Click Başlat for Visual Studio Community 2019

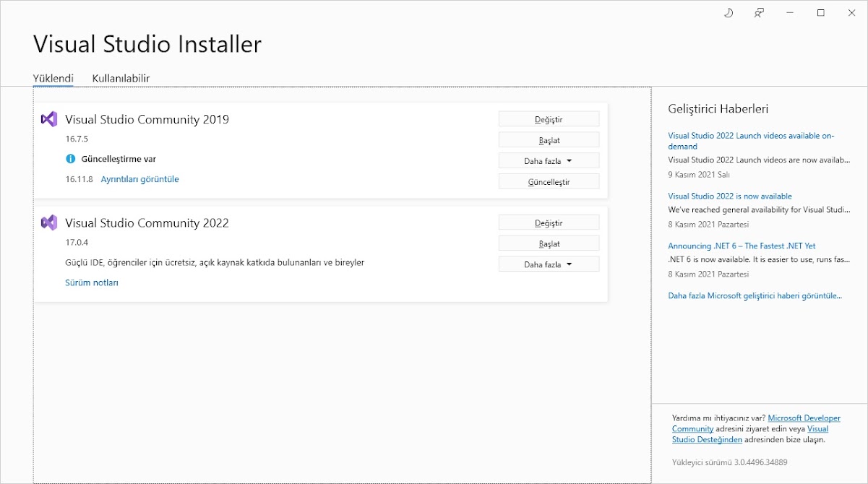coord(549,140)
